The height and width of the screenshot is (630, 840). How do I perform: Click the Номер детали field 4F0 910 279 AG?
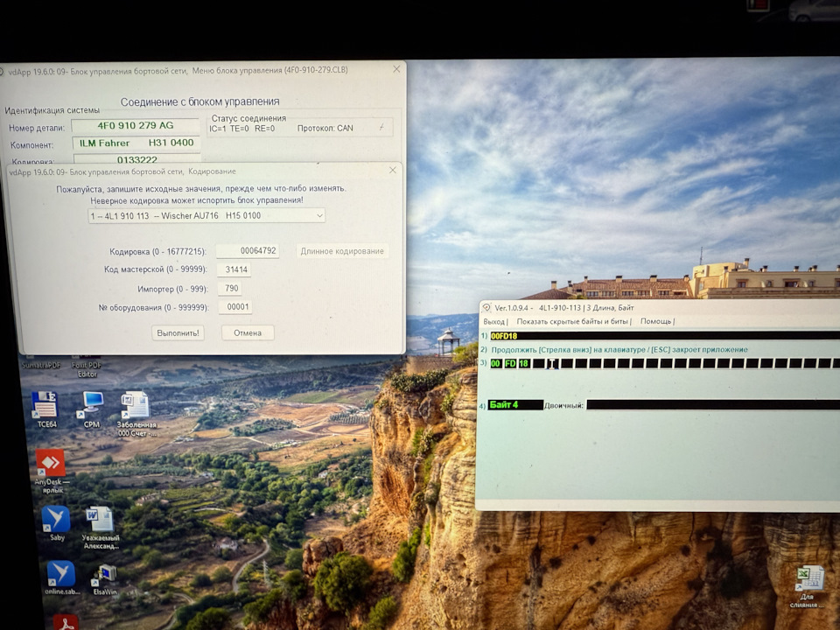click(136, 126)
